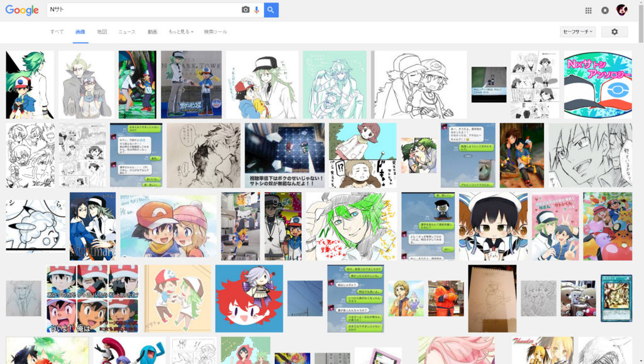Viewport: 644px width, 364px height.
Task: Open the mint green sketch thumbnail
Action: click(x=335, y=85)
